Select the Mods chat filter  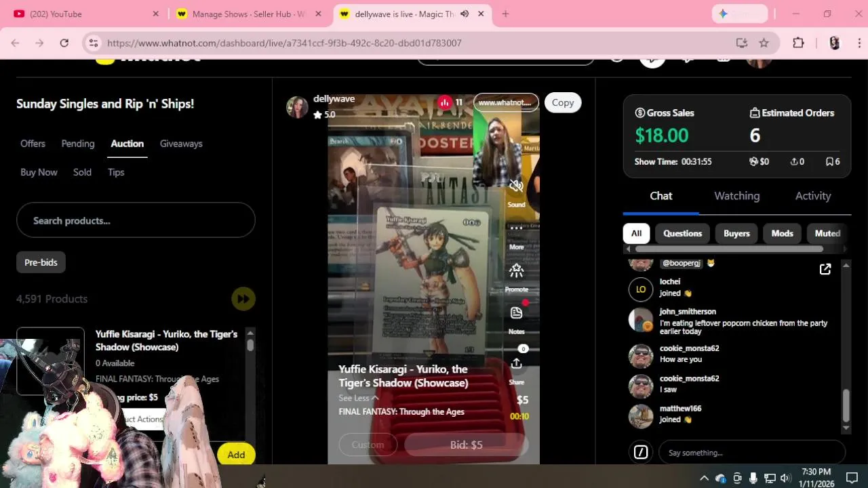tap(782, 233)
